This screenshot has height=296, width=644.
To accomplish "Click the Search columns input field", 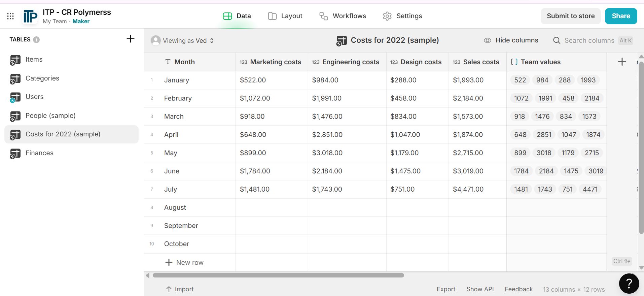I will [589, 40].
